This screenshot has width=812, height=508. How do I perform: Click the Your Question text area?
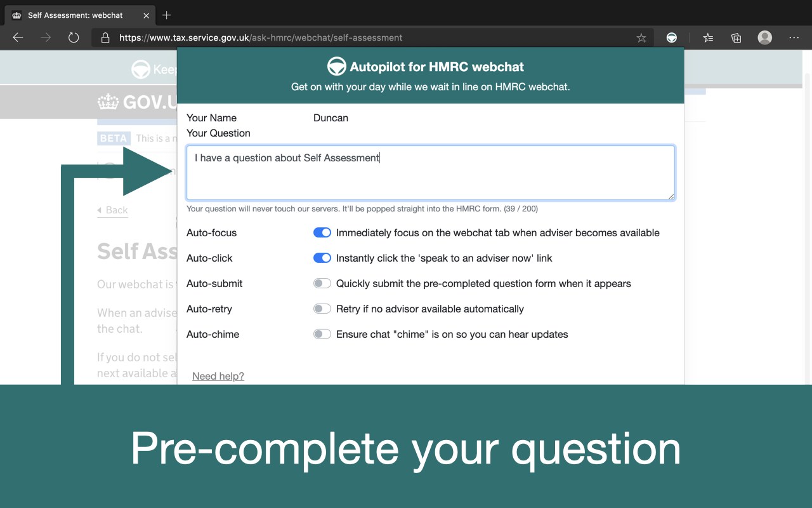431,173
